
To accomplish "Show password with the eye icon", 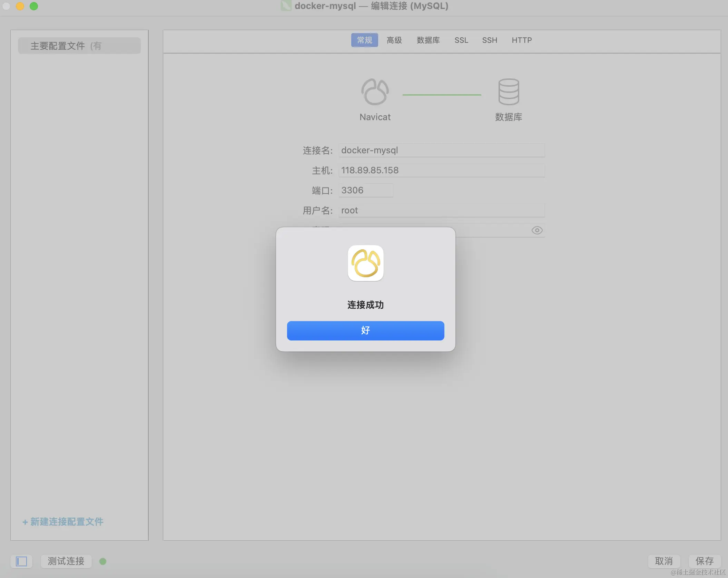I will point(537,230).
